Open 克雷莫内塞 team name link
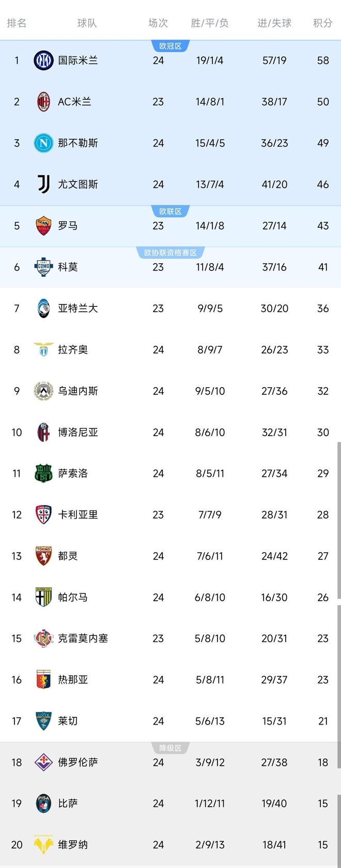This screenshot has width=341, height=868. click(83, 638)
